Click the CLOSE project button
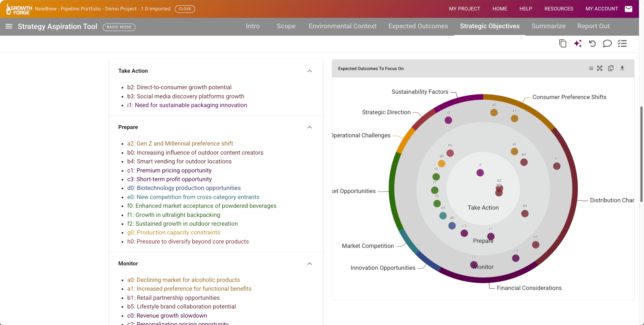Image resolution: width=644 pixels, height=325 pixels. tap(185, 9)
